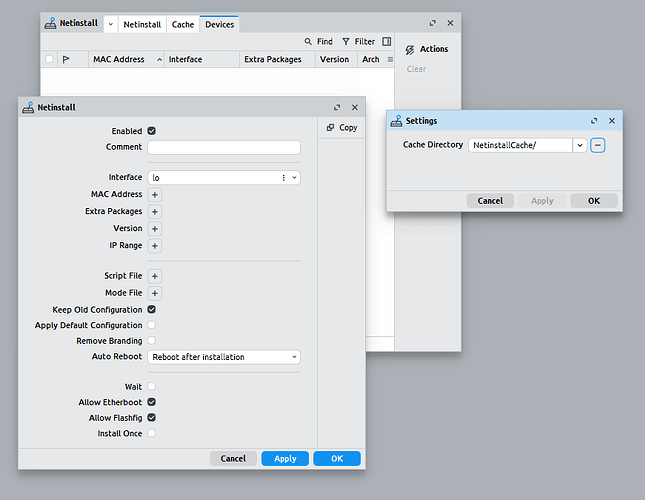Select all rows checkbox in Devices table
645x500 pixels.
coord(49,59)
